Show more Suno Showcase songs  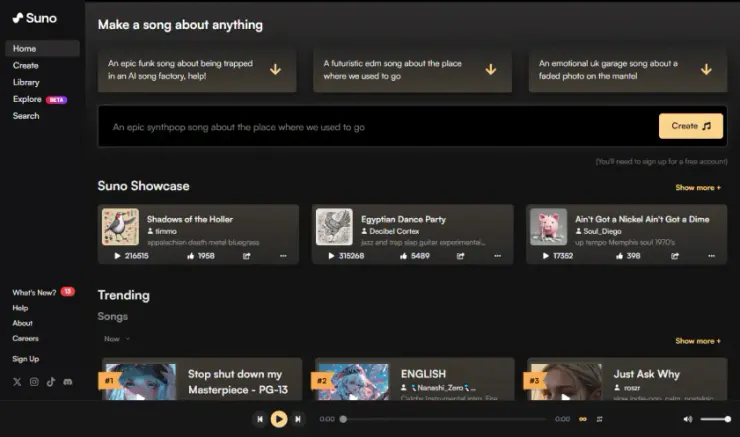[x=698, y=187]
